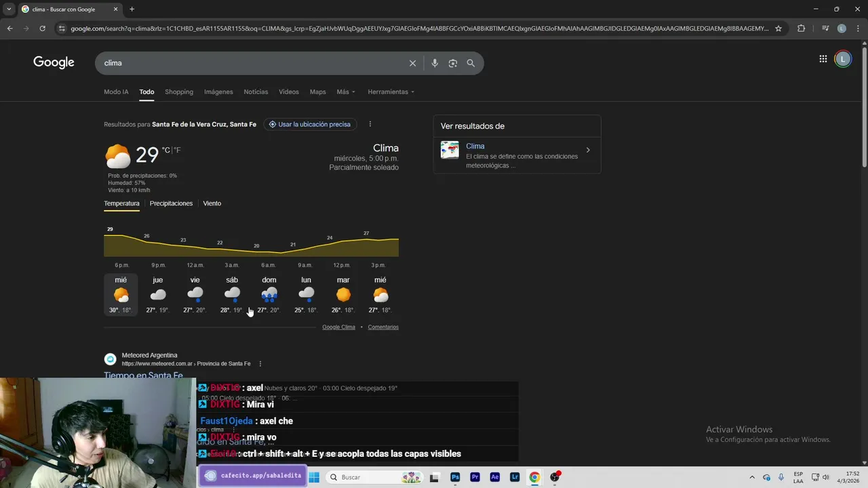Open the Windows Start menu
This screenshot has width=868, height=488.
pyautogui.click(x=314, y=477)
